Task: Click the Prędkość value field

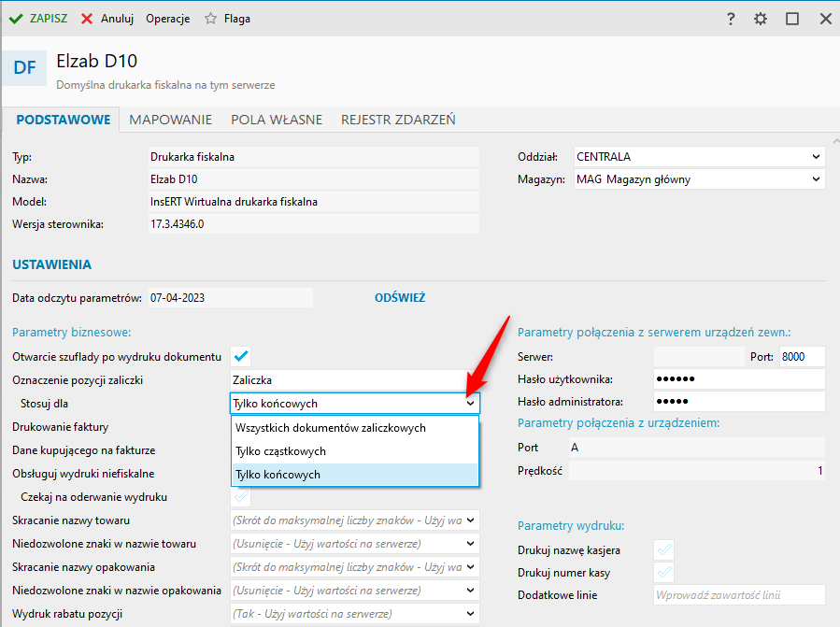Action: (697, 471)
